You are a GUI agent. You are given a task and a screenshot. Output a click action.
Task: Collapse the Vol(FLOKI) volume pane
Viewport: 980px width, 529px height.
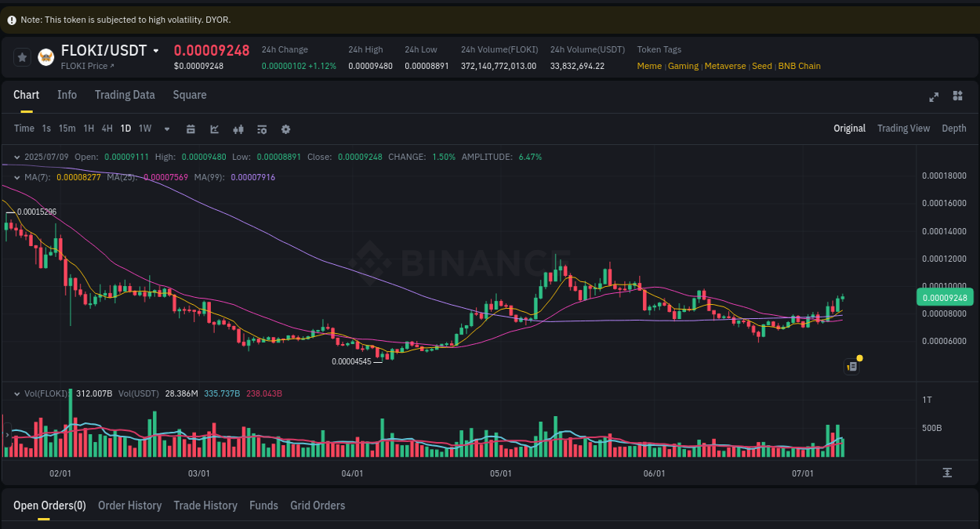(x=16, y=393)
